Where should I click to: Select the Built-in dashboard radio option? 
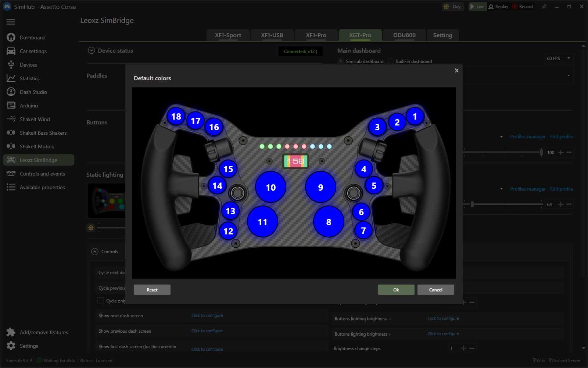[391, 61]
